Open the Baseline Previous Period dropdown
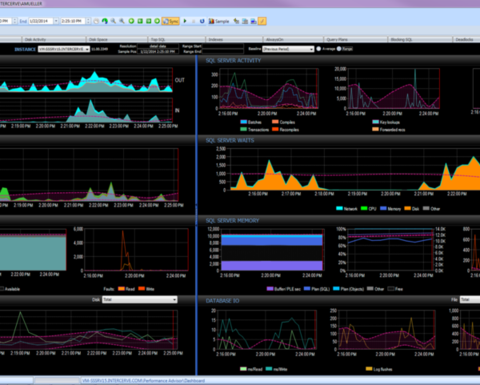 click(288, 49)
